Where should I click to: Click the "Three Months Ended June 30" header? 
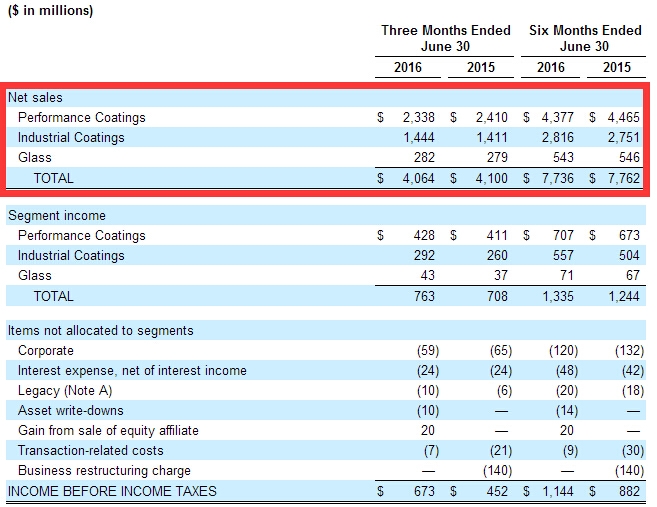coord(445,38)
